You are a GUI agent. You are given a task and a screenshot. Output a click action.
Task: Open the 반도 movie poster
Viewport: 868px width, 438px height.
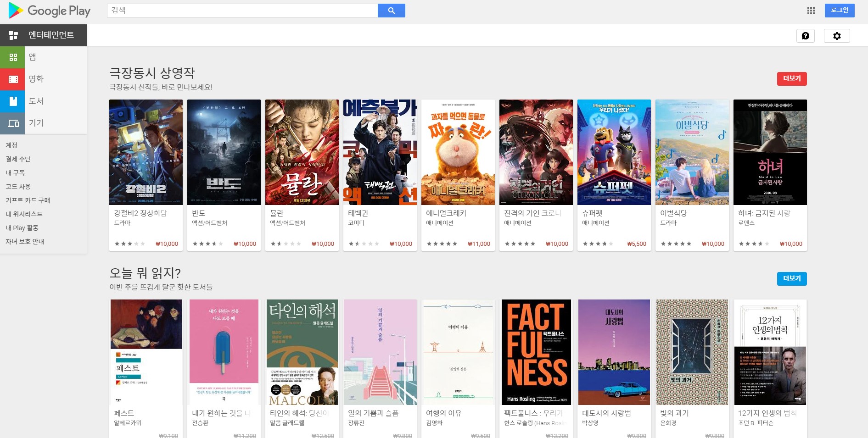tap(224, 152)
